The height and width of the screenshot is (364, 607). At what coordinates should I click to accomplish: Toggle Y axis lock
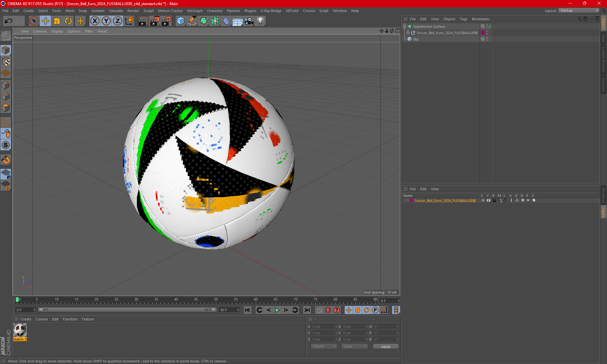[106, 21]
